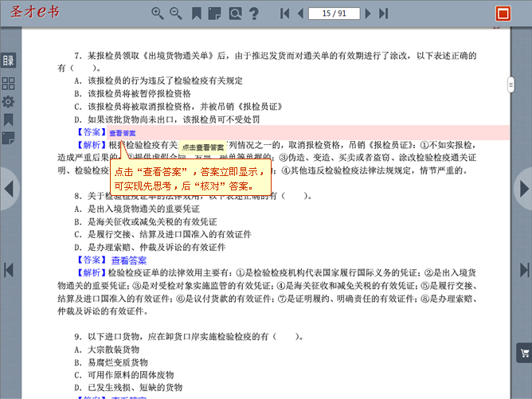Click question 9 option A 大宗散装货物
The image size is (532, 399).
107,350
